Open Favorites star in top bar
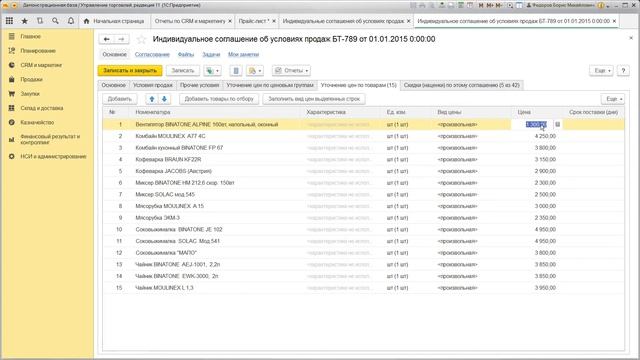Viewport: 640px width, 360px height. pyautogui.click(x=24, y=21)
